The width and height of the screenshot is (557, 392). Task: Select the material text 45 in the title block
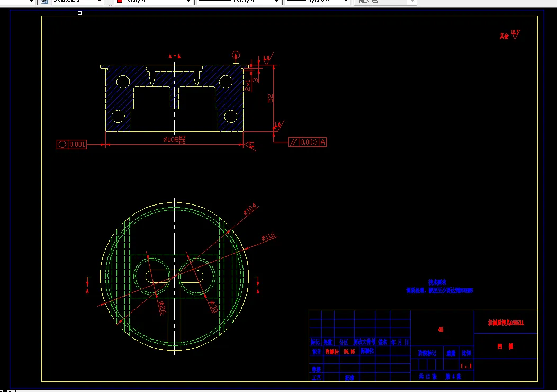[441, 329]
